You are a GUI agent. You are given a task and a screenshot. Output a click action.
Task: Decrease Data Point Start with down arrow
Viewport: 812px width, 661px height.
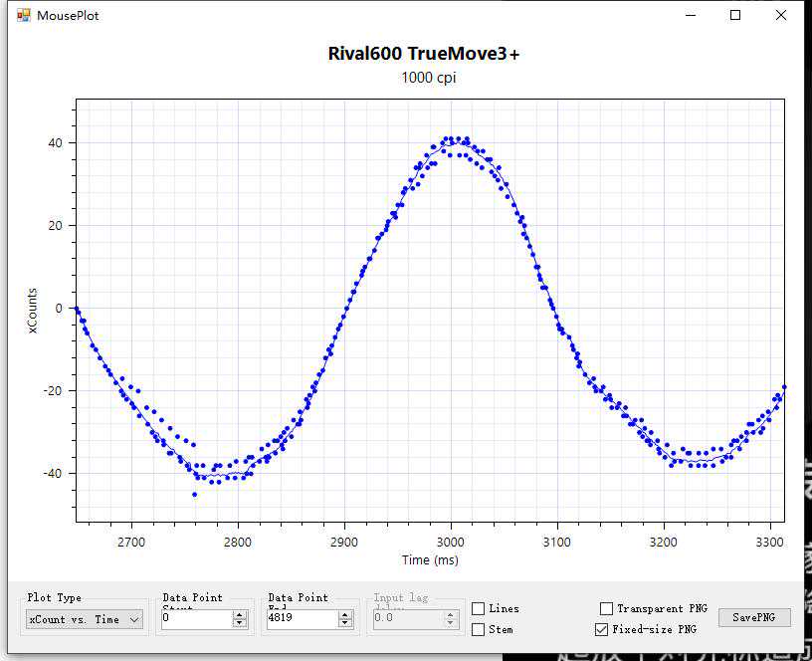pos(240,624)
